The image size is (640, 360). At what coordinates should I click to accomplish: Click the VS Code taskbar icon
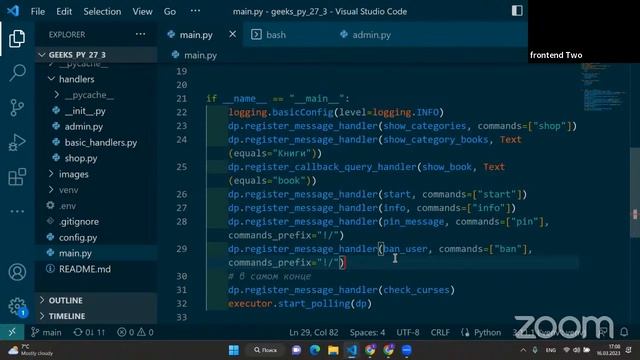(x=351, y=350)
